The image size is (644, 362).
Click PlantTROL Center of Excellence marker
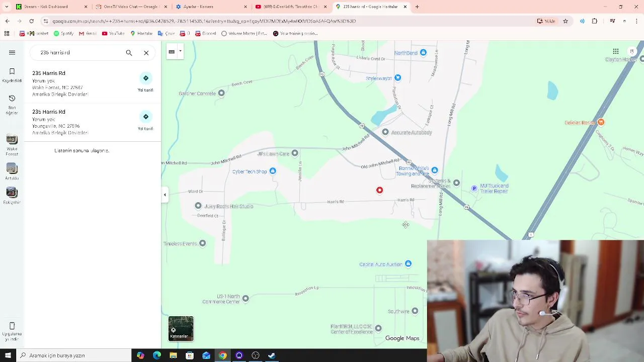(x=378, y=328)
